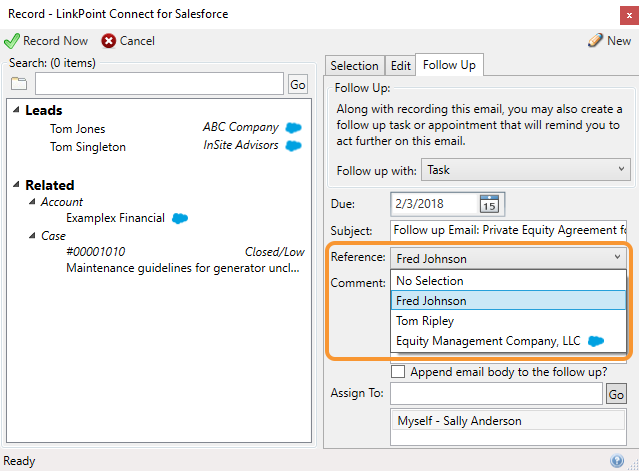Switch to the Selection tab
This screenshot has height=471, width=639.
pyautogui.click(x=354, y=66)
